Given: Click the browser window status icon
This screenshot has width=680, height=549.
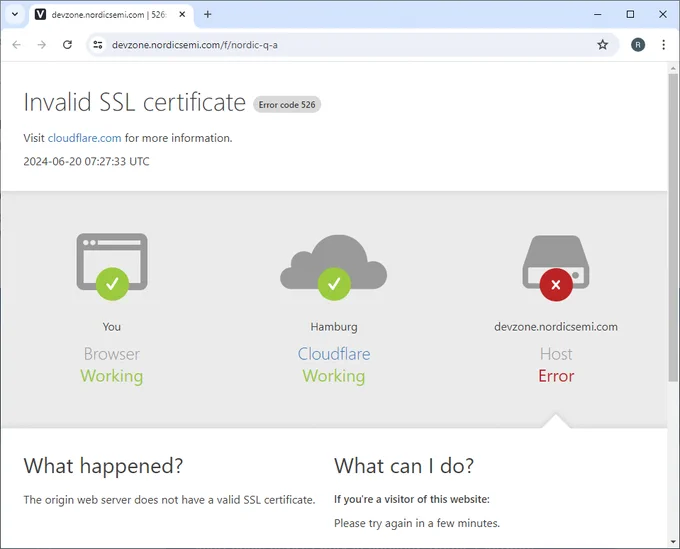Looking at the screenshot, I should pos(112,267).
